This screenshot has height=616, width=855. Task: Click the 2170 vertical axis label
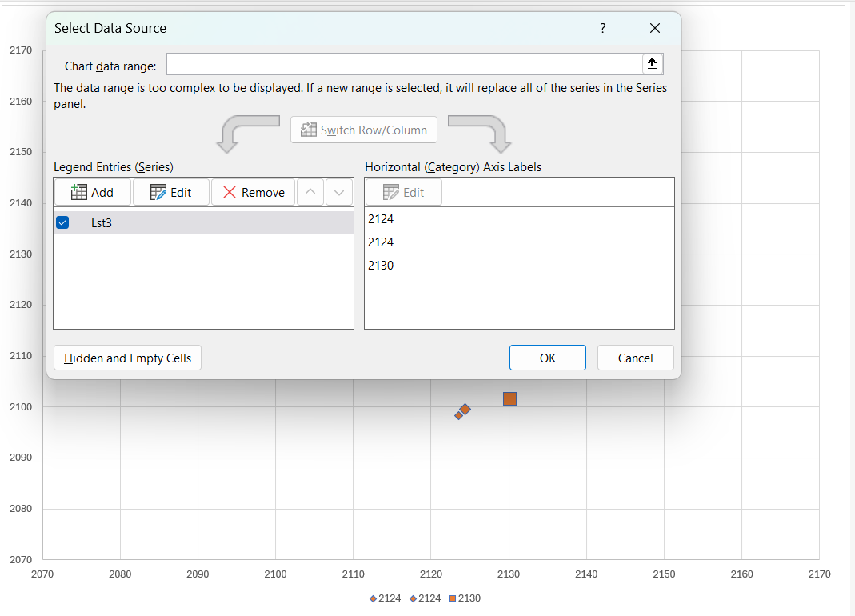[21, 50]
